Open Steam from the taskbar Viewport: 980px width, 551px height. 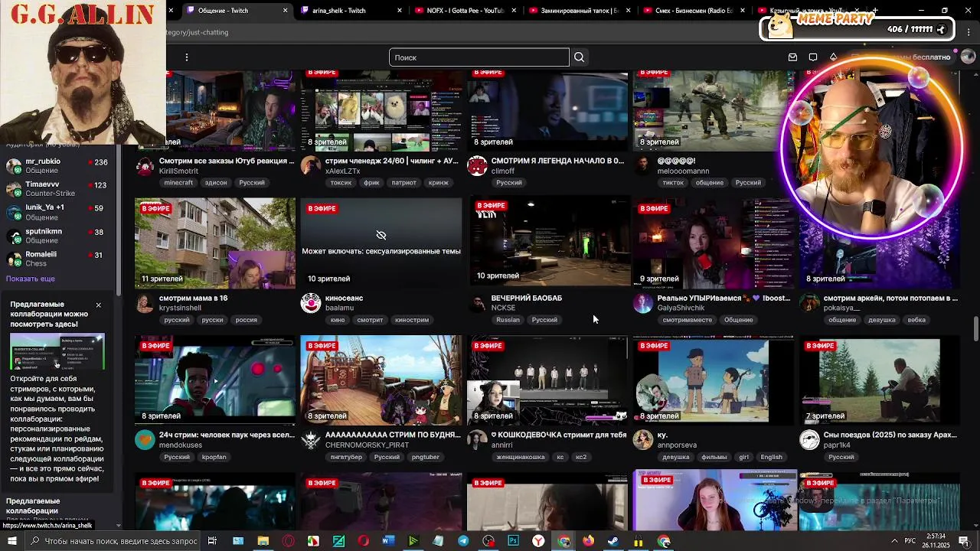coord(613,541)
